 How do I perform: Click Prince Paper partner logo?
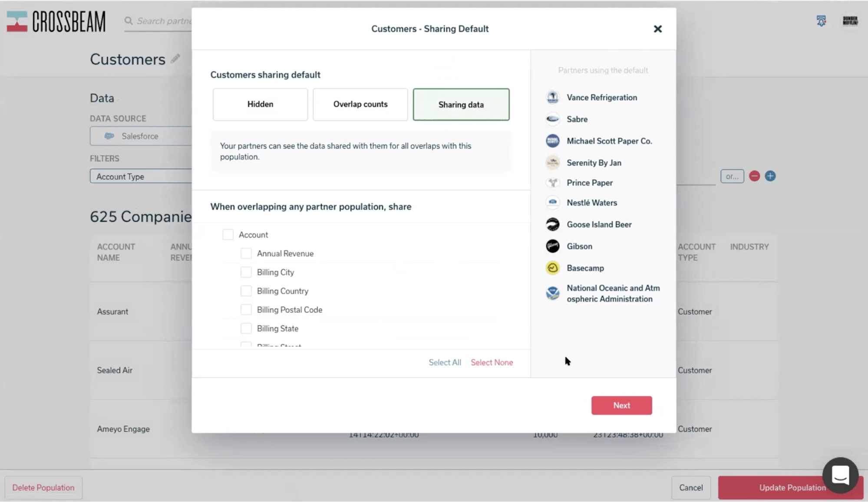pyautogui.click(x=552, y=183)
